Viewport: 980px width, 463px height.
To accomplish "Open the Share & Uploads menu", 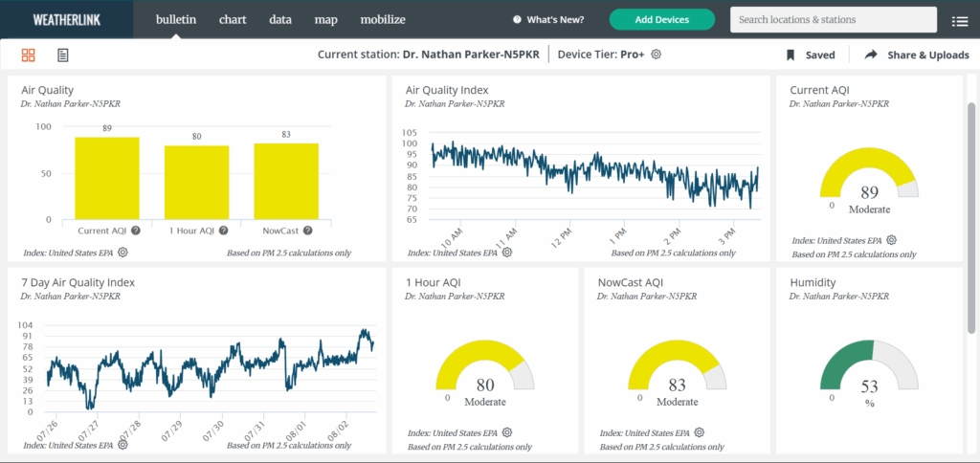I will click(x=917, y=55).
